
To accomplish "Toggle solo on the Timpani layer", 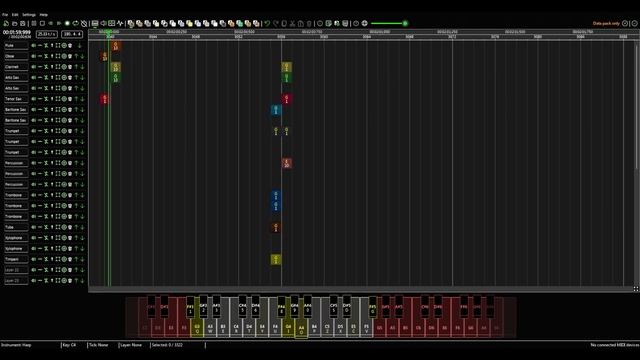I will point(52,259).
